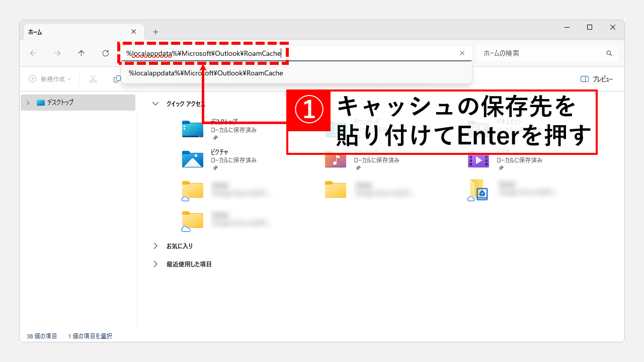644x362 pixels.
Task: Expand the 最近使用した項目 section
Action: pyautogui.click(x=155, y=264)
